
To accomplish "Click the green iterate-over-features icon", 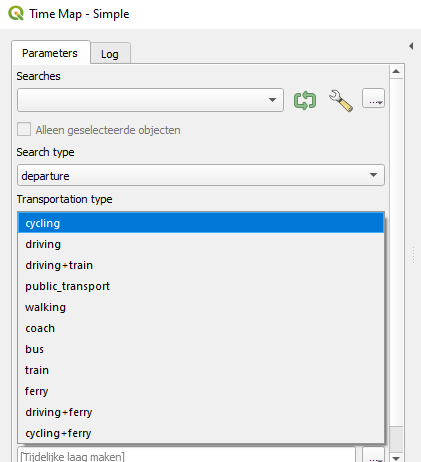I will (x=305, y=100).
